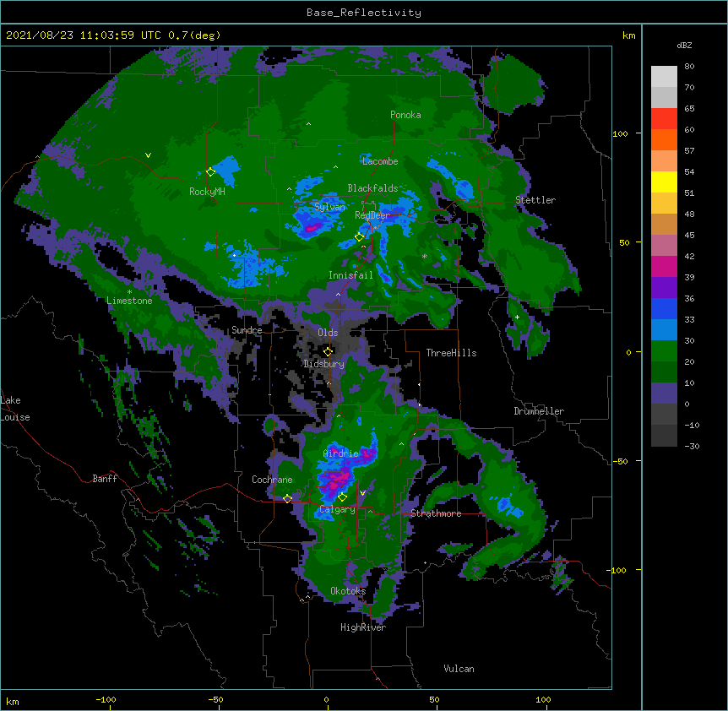The image size is (728, 711).
Task: Pick the magenta swatch in dBZ legend
Action: [x=664, y=266]
